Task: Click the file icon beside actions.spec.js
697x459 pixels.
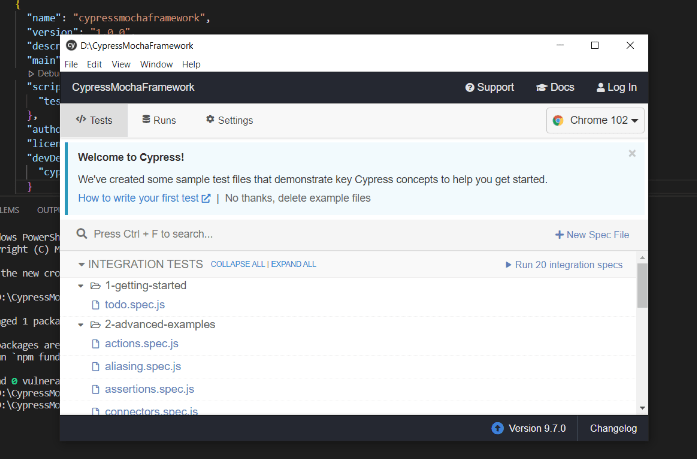Action: (95, 344)
